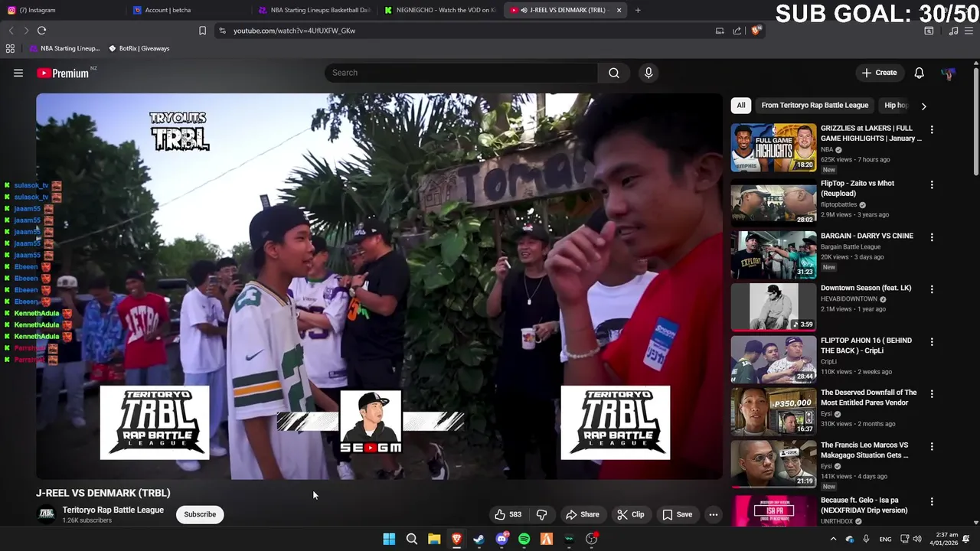Open browser apps grid in bookmarks bar
980x551 pixels.
point(10,48)
